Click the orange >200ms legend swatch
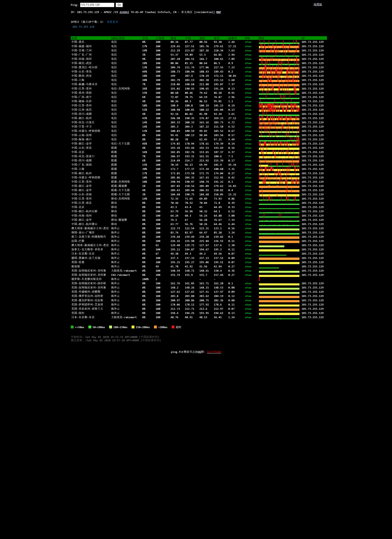 click(x=155, y=327)
